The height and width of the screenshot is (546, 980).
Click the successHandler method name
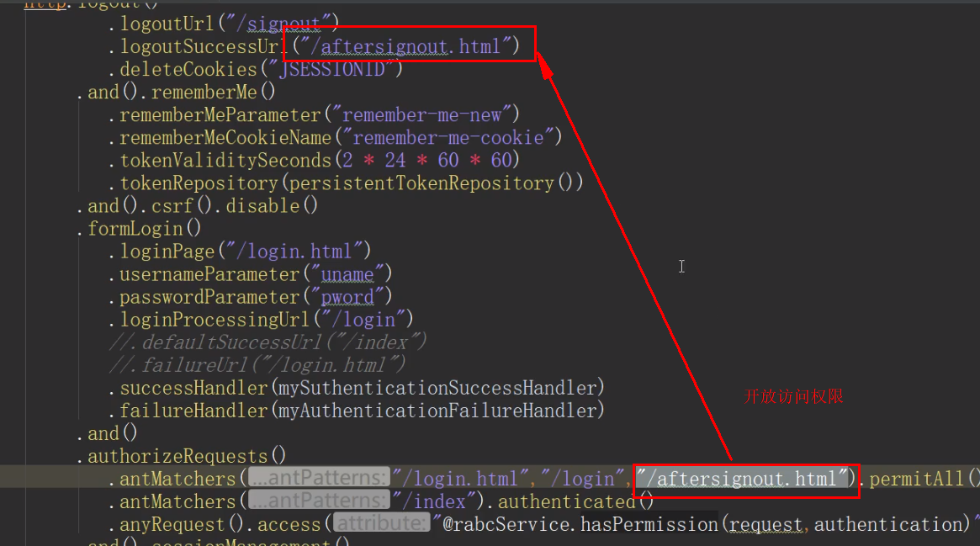pos(193,388)
